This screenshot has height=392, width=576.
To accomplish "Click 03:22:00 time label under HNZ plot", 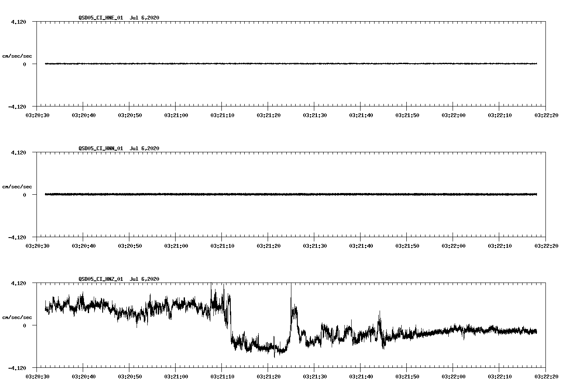I will [x=453, y=376].
